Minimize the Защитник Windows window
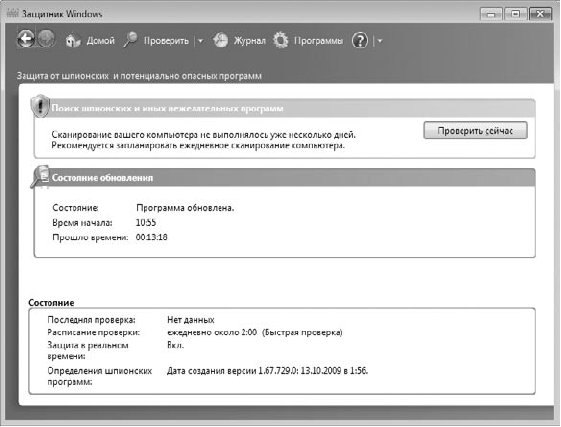The height and width of the screenshot is (427, 561). (x=491, y=14)
